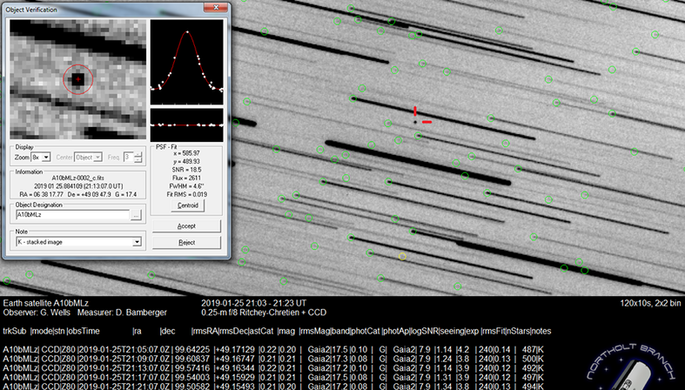The image size is (685, 390).
Task: Decrease the Freq value with down arrow
Action: tap(138, 160)
